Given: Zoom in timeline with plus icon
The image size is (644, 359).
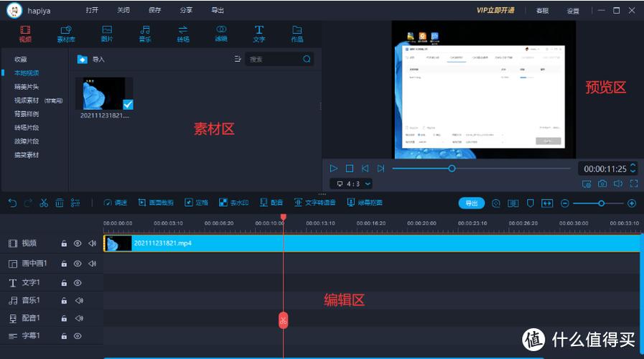Looking at the screenshot, I should (x=632, y=203).
